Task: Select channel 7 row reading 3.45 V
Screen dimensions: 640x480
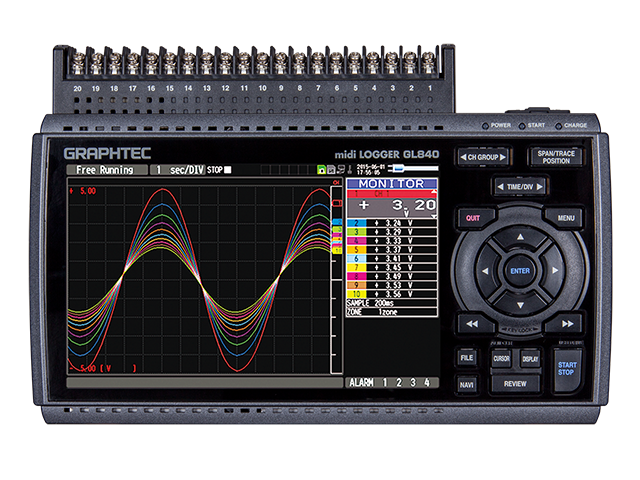Action: click(392, 268)
